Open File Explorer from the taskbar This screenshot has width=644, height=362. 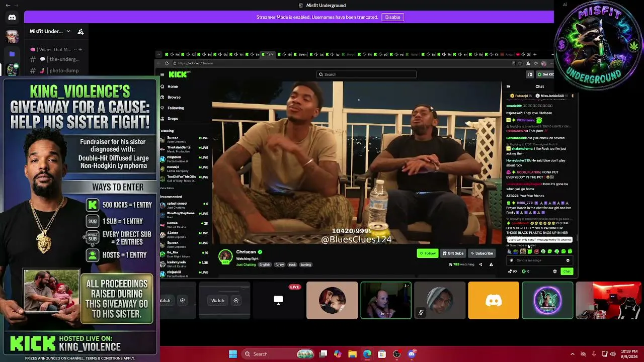point(352,354)
